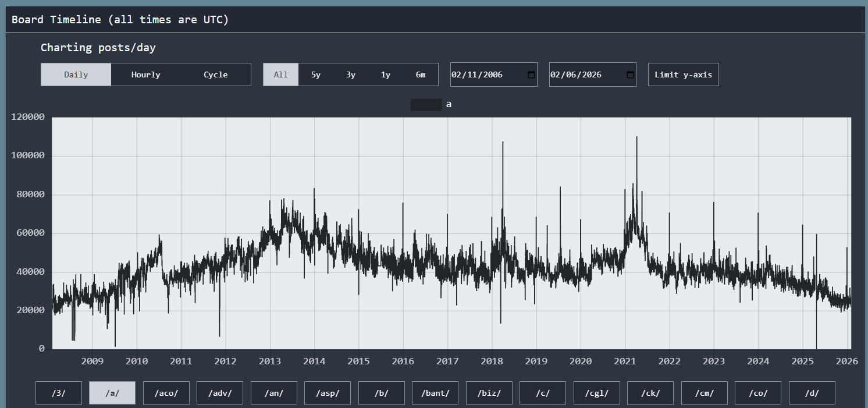Choose the /biz/ board button

489,393
